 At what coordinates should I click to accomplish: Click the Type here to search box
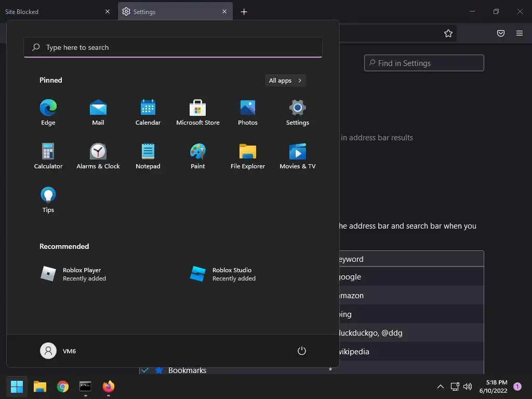(x=173, y=47)
